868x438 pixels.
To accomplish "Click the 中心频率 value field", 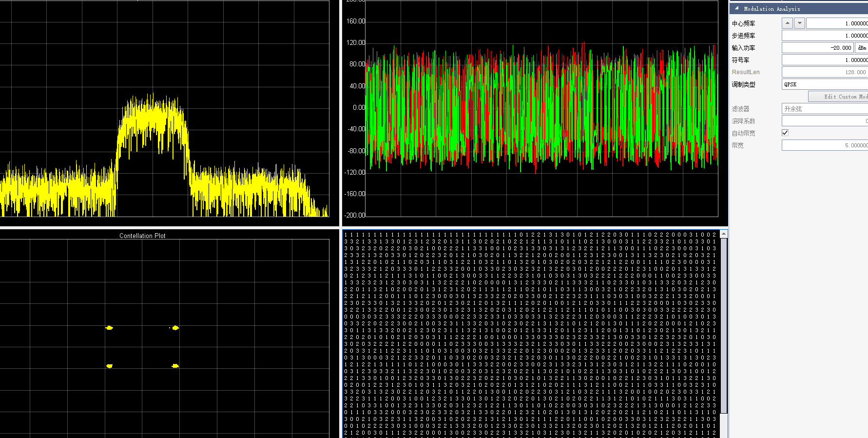I will (837, 23).
